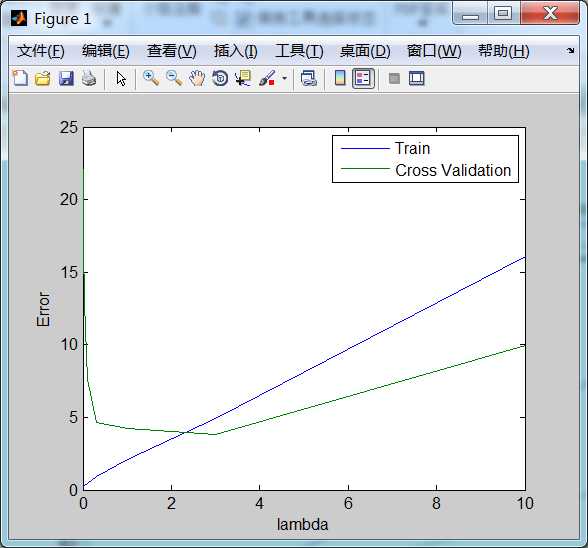Image resolution: width=588 pixels, height=548 pixels.
Task: Save figure with the floppy disk icon
Action: point(66,79)
